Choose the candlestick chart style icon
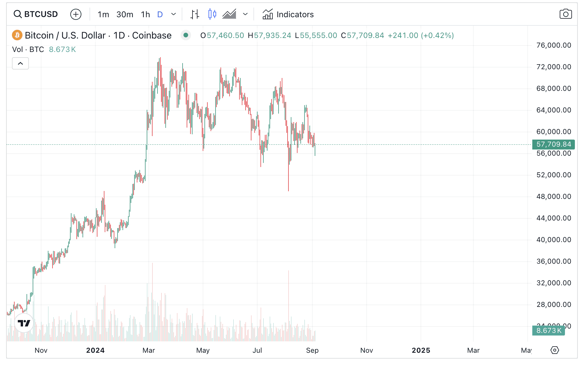This screenshot has width=588, height=365. click(x=212, y=14)
